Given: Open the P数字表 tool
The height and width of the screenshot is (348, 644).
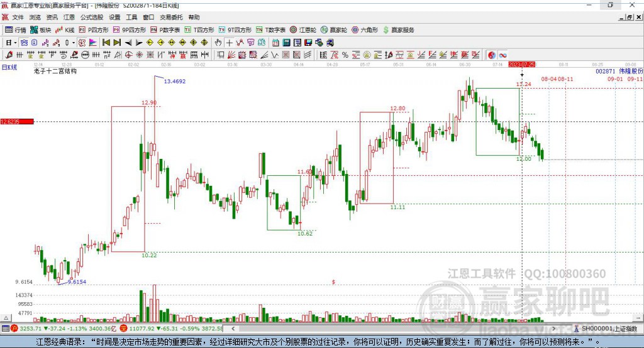Looking at the screenshot, I should pos(165,30).
